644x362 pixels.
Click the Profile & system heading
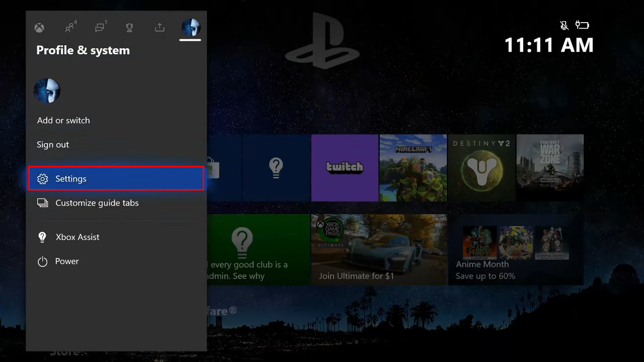pos(83,50)
